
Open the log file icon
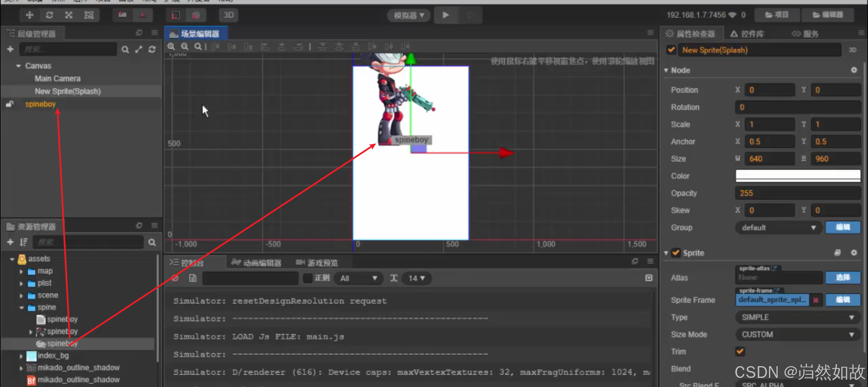193,278
